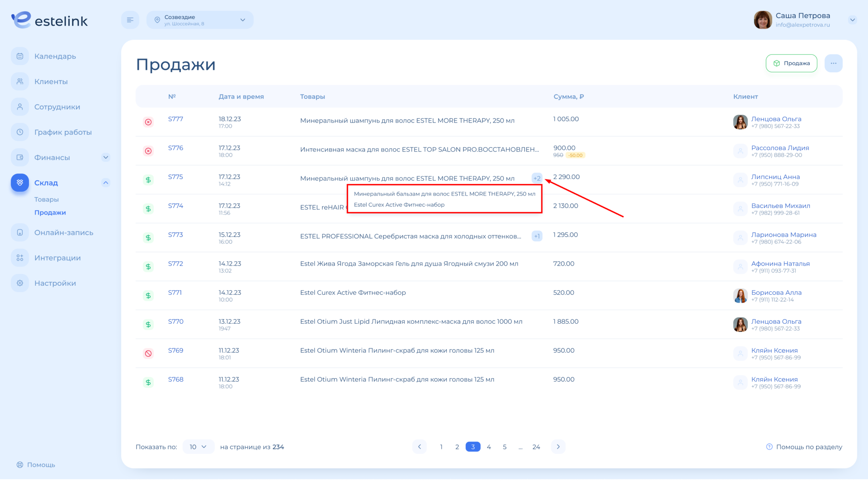Click Ленцова Ольга's avatar in row S777
Viewport: 868px width, 481px height.
click(x=740, y=122)
